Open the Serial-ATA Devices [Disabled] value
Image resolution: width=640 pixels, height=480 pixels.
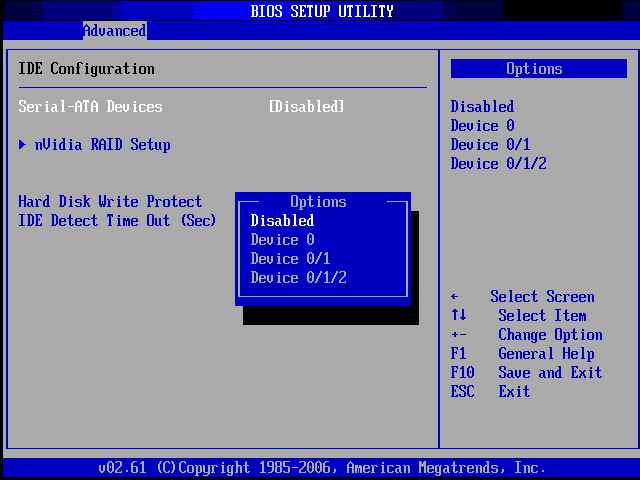click(x=306, y=107)
